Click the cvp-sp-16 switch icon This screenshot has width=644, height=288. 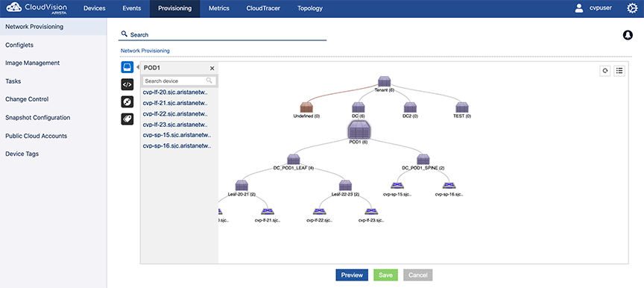click(449, 186)
